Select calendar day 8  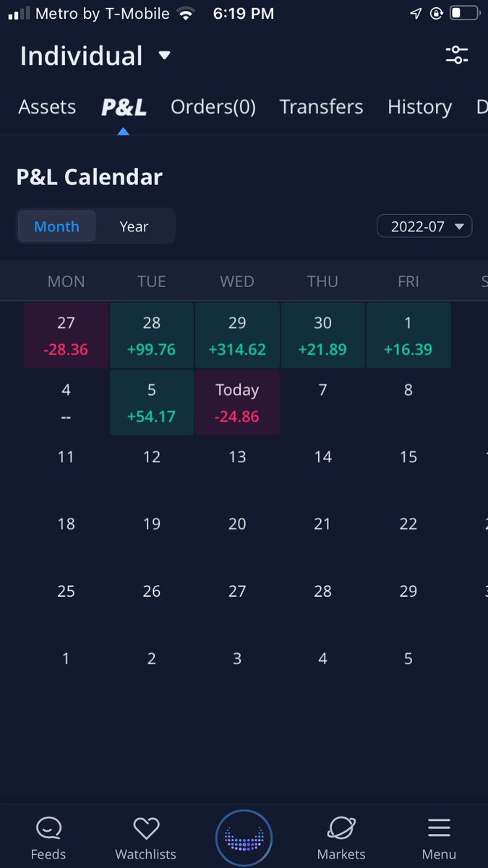pyautogui.click(x=408, y=391)
